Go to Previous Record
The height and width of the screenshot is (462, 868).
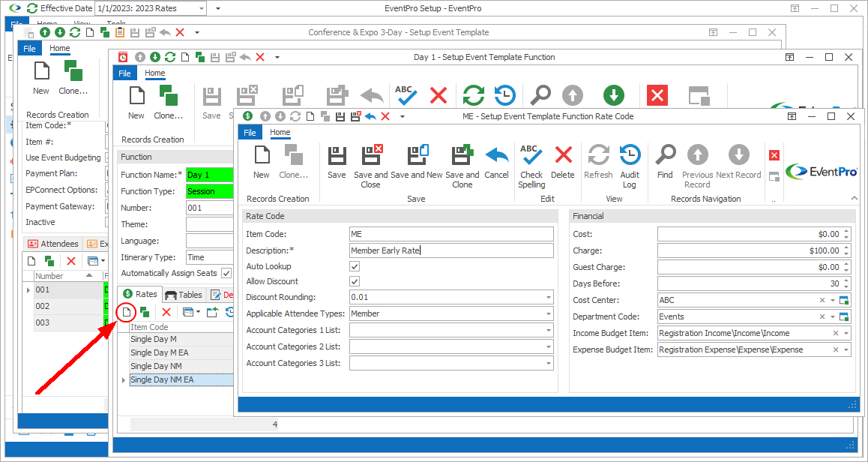coord(698,166)
